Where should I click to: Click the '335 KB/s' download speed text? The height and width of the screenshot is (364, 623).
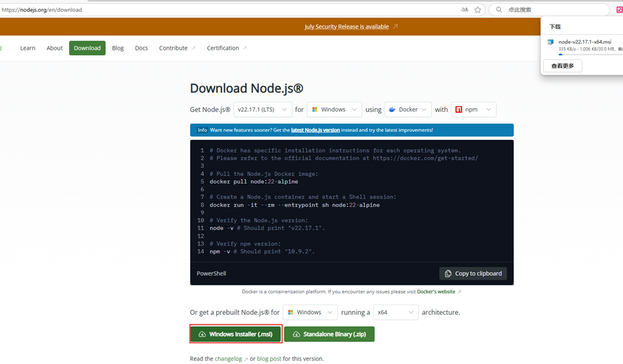click(568, 49)
